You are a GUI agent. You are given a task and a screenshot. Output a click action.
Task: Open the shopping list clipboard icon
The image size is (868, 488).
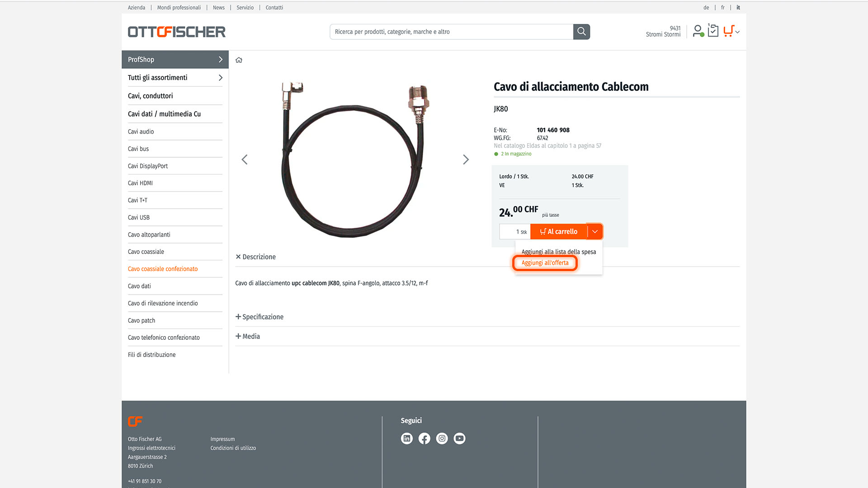[713, 30]
